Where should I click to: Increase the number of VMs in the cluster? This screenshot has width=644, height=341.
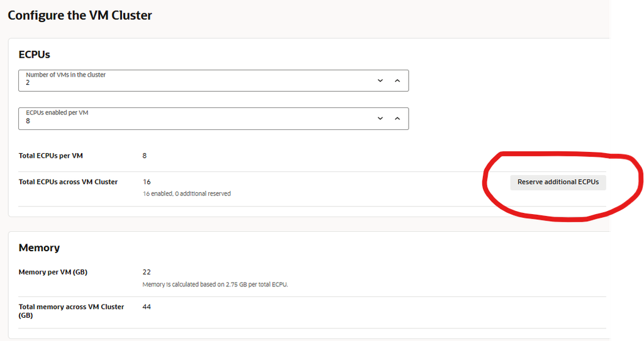(397, 80)
